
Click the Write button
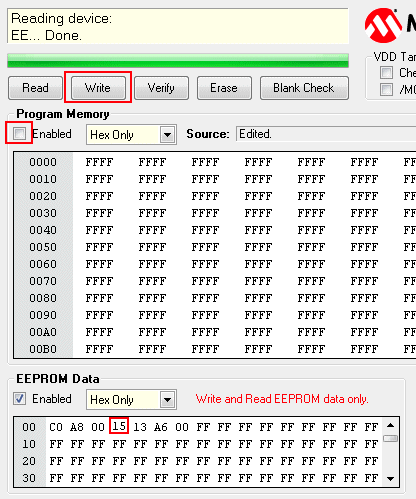coord(98,88)
